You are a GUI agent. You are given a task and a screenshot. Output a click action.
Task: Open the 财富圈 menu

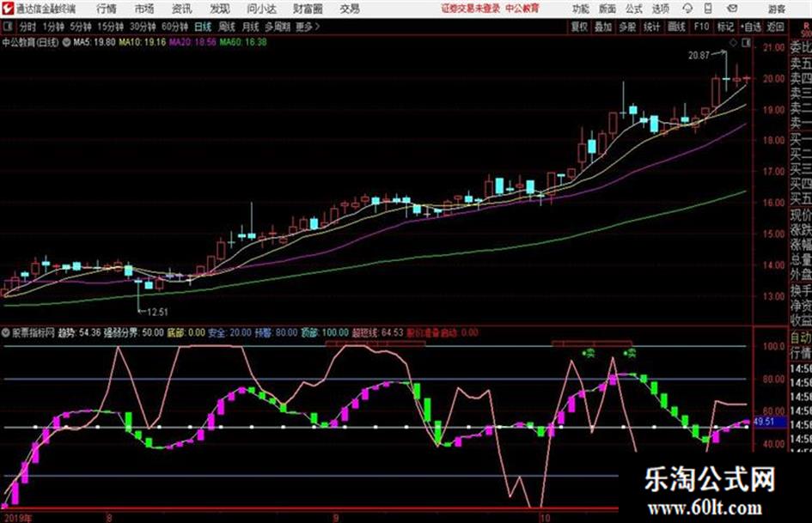tap(308, 9)
